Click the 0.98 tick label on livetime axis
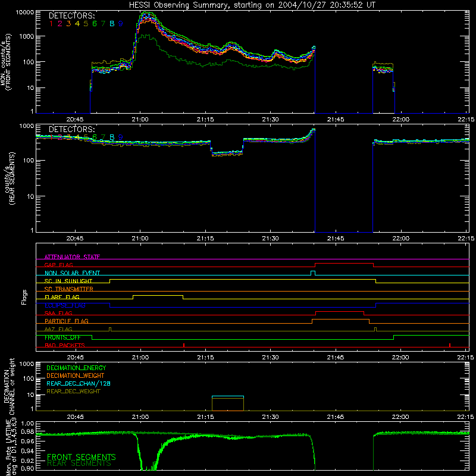476x476 pixels. click(27, 431)
